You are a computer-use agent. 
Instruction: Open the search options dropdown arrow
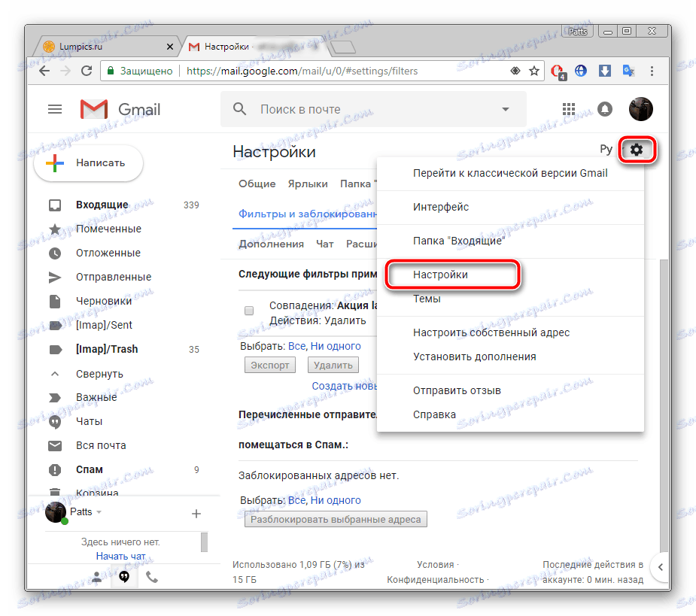pyautogui.click(x=506, y=109)
